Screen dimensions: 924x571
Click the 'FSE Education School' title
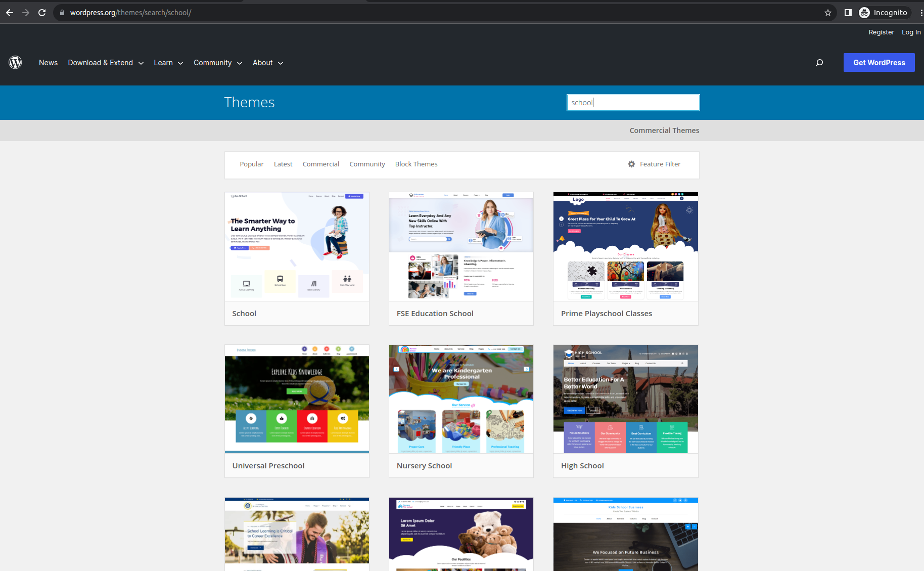435,314
